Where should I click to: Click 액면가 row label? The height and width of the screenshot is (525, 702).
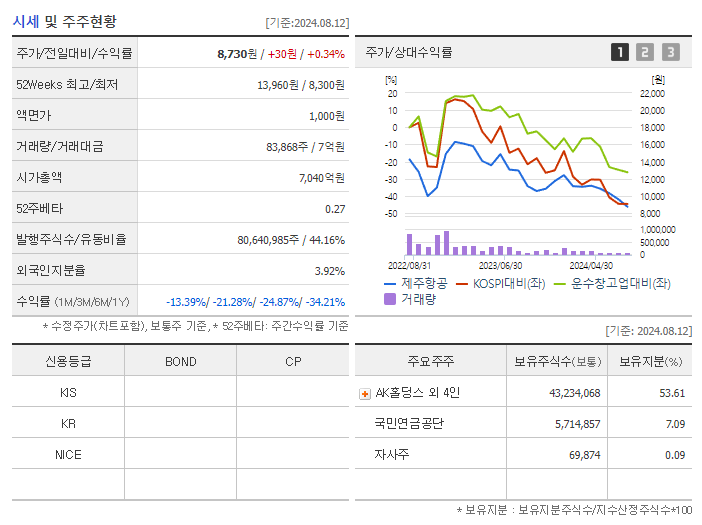(x=34, y=115)
